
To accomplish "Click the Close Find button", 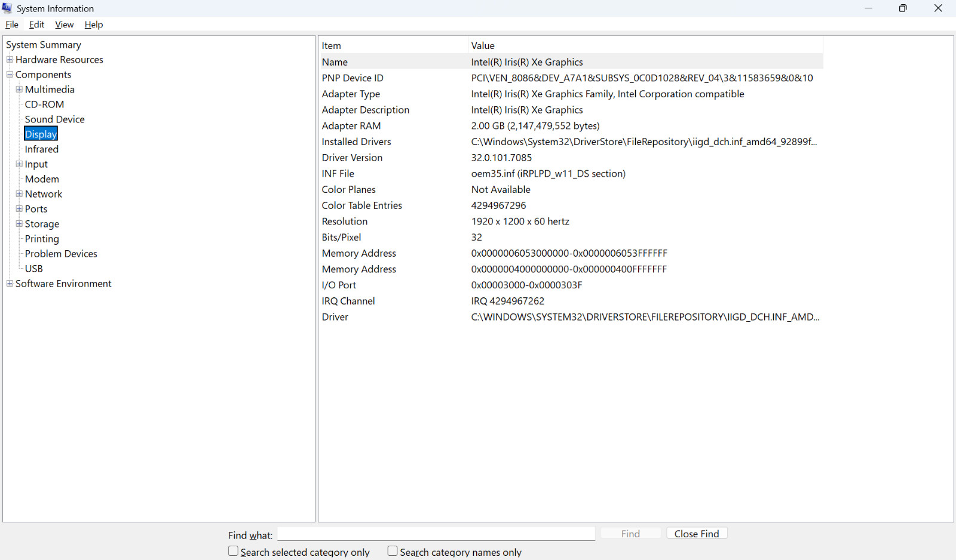I will pyautogui.click(x=697, y=534).
